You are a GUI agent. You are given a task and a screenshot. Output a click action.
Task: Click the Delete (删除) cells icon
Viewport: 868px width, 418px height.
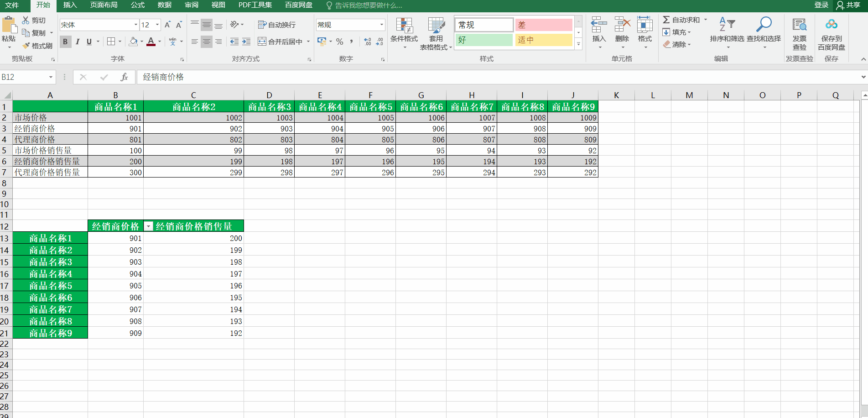click(x=622, y=26)
